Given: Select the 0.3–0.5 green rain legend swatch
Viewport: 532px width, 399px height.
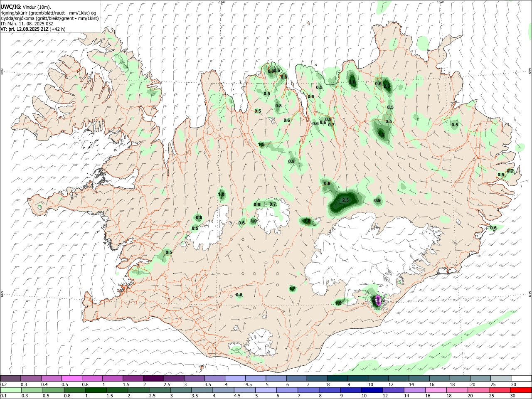Looking at the screenshot, I should click(32, 390).
